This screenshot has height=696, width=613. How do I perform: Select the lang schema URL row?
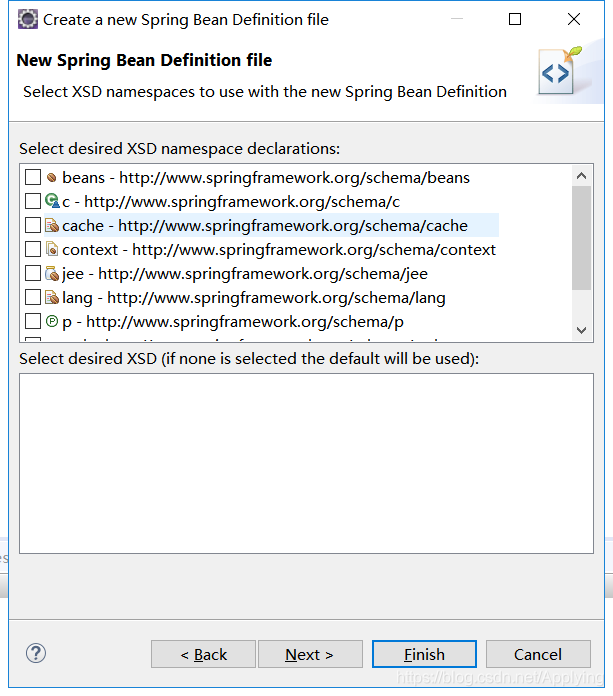[x=254, y=297]
